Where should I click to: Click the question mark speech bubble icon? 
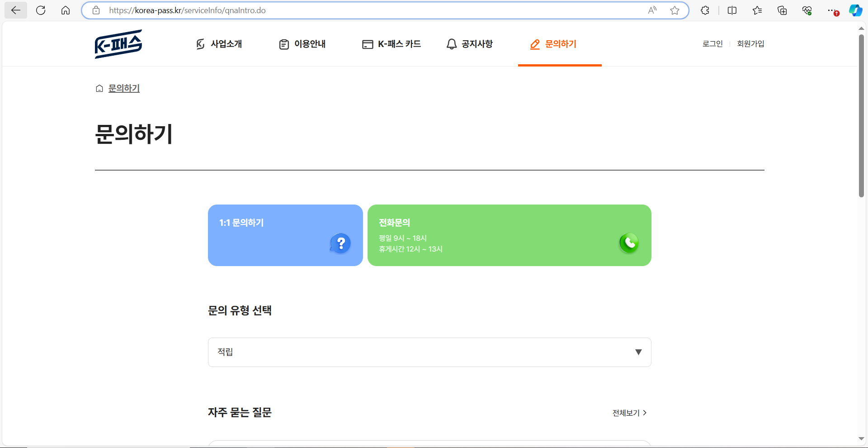(340, 243)
